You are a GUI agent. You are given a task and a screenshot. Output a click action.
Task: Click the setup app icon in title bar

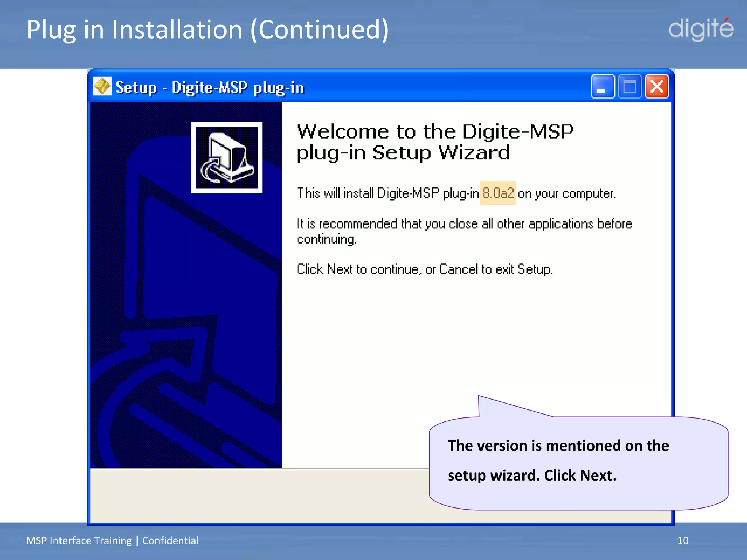(102, 86)
